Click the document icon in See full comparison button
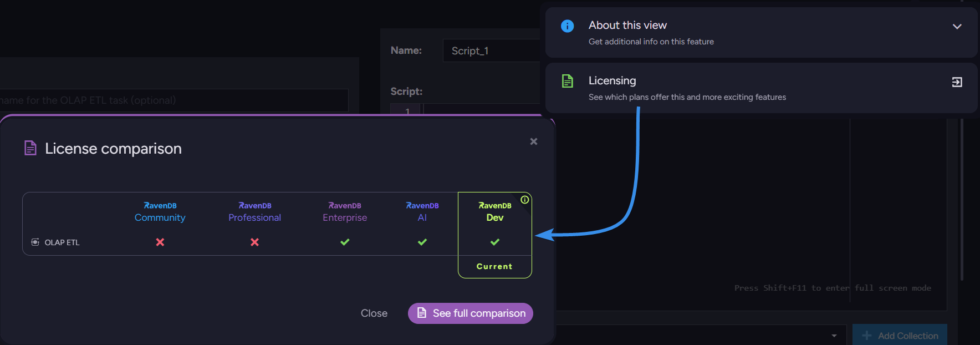The height and width of the screenshot is (345, 980). [422, 313]
